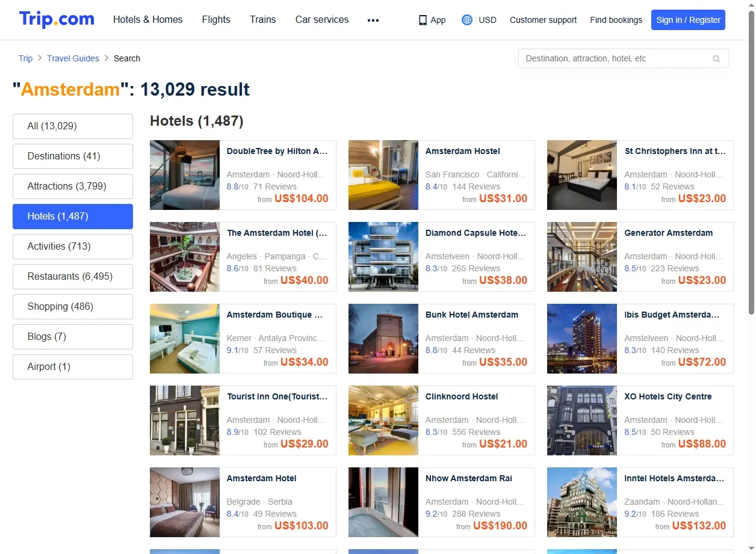Screen dimensions: 756x554
Task: Open the Trains menu
Action: (263, 19)
